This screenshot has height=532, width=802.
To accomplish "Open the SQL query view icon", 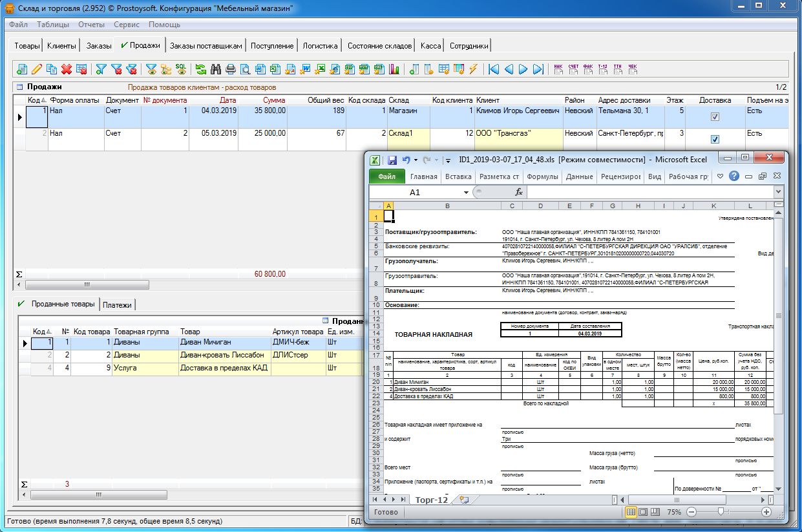I will pyautogui.click(x=182, y=69).
